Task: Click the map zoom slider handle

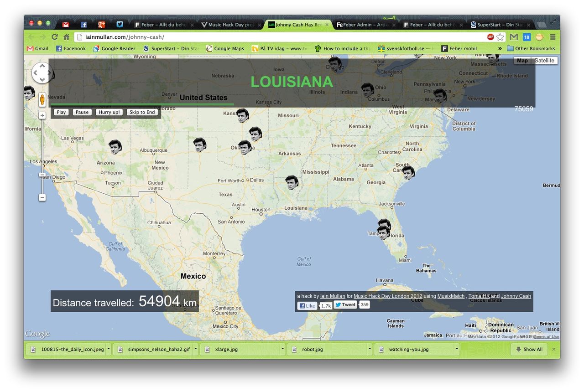Action: tap(42, 175)
